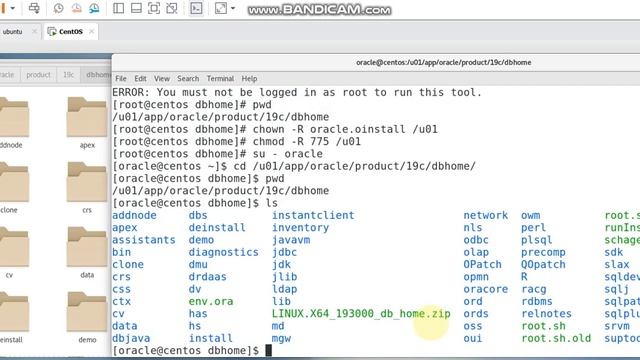
Task: Click the 19c breadcrumb in file manager
Action: click(69, 75)
